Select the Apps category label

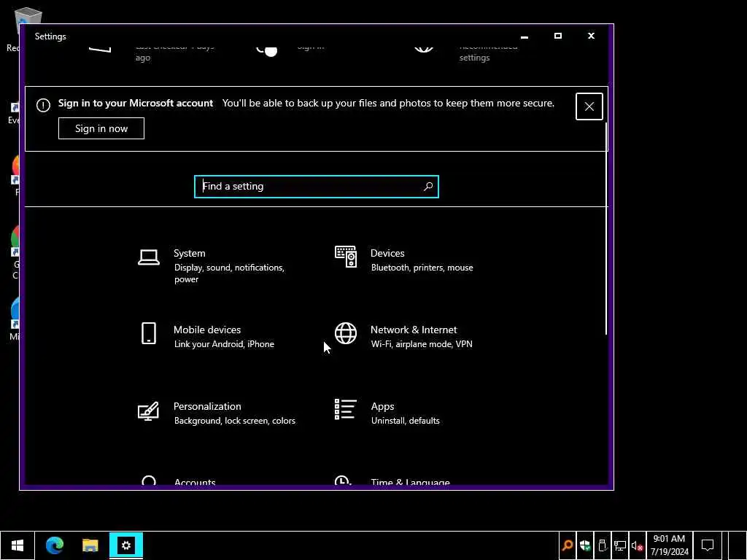[382, 407]
